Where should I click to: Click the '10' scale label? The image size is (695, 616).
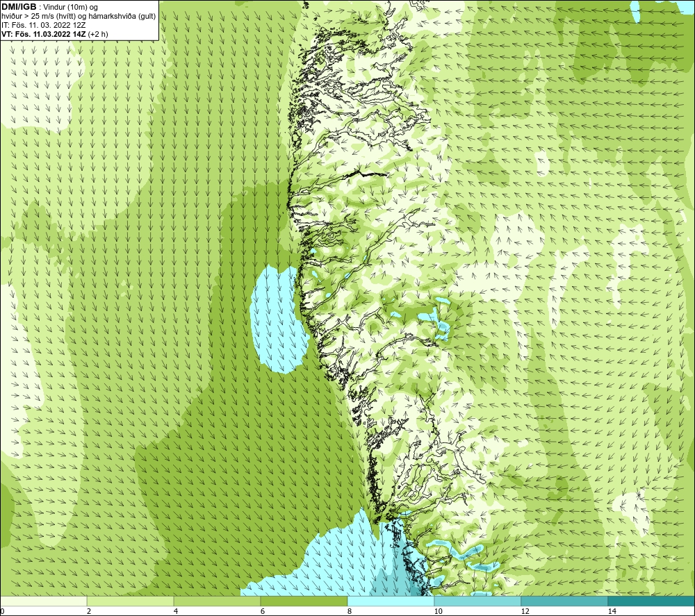pyautogui.click(x=438, y=611)
